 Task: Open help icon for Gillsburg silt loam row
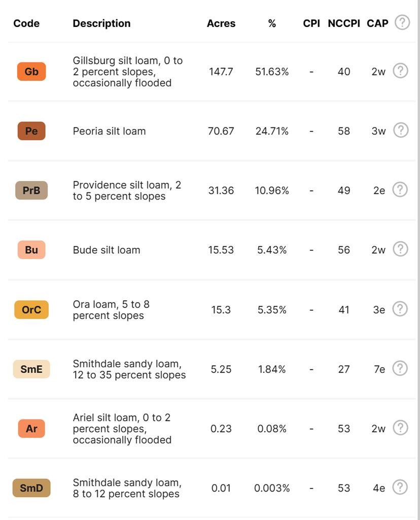(400, 71)
